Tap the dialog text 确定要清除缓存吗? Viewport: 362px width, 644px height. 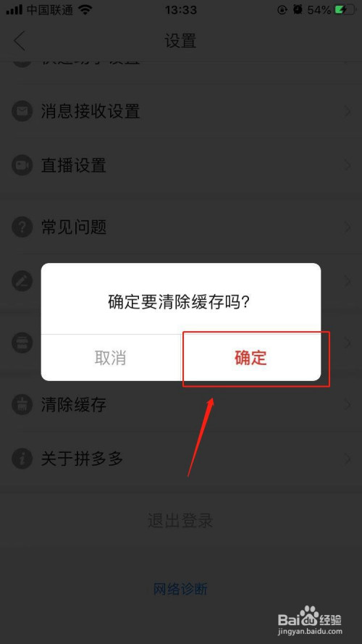pos(180,302)
